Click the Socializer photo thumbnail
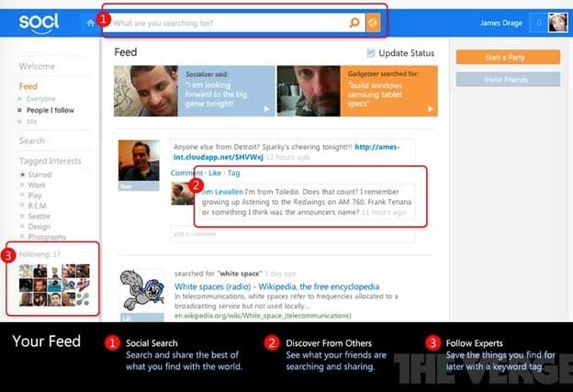 146,91
